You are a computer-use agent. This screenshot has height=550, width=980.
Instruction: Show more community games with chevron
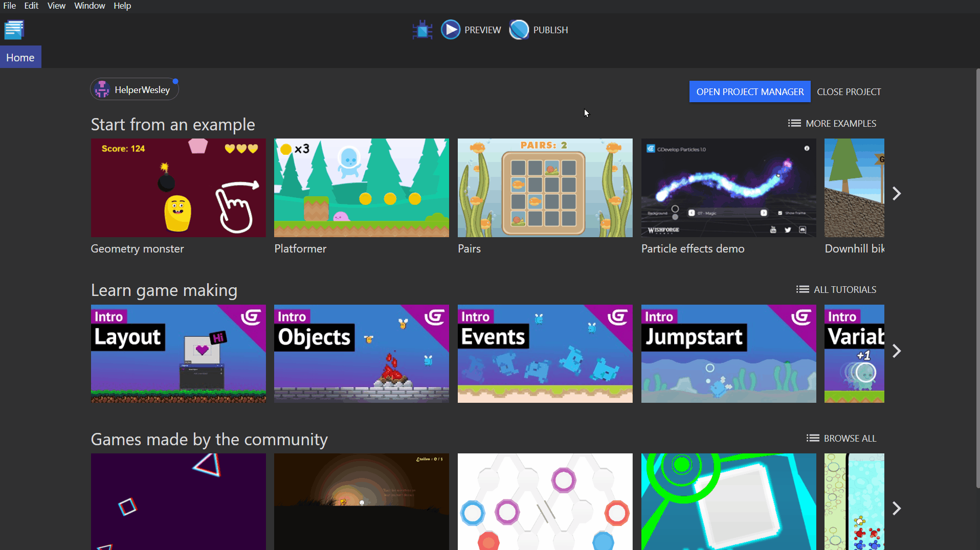click(x=896, y=508)
